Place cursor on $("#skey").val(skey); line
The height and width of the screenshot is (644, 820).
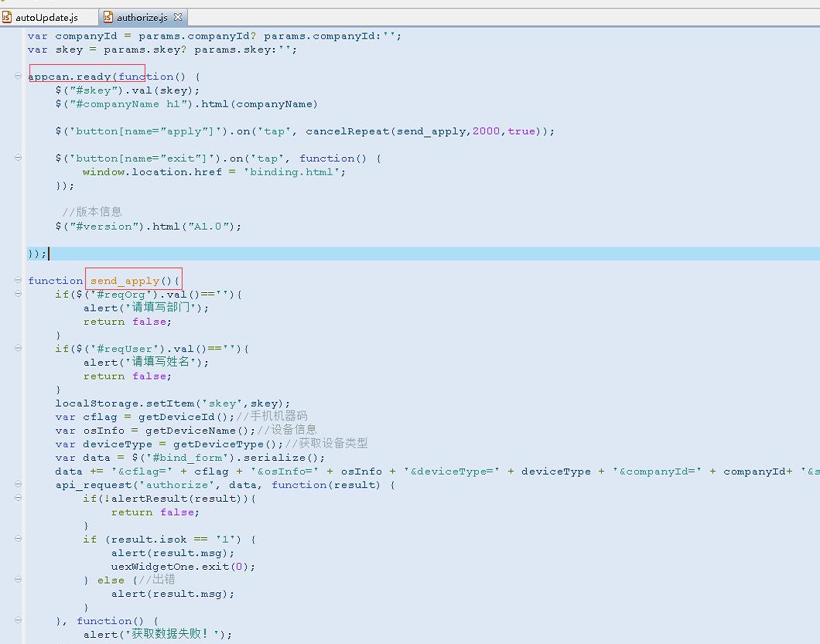tap(127, 90)
